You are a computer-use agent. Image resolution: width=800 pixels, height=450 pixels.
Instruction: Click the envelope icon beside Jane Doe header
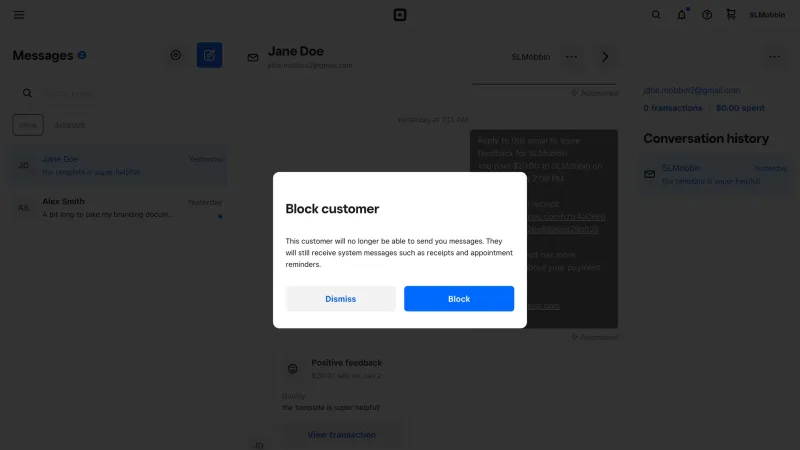coord(253,58)
